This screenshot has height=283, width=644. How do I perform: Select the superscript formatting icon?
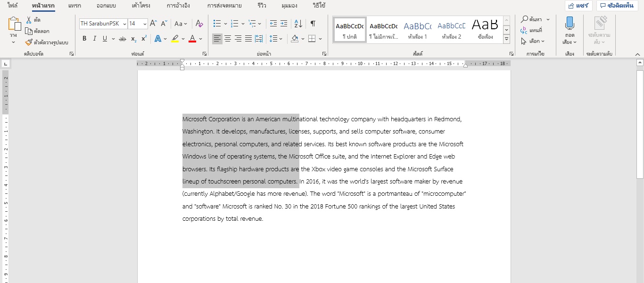143,39
